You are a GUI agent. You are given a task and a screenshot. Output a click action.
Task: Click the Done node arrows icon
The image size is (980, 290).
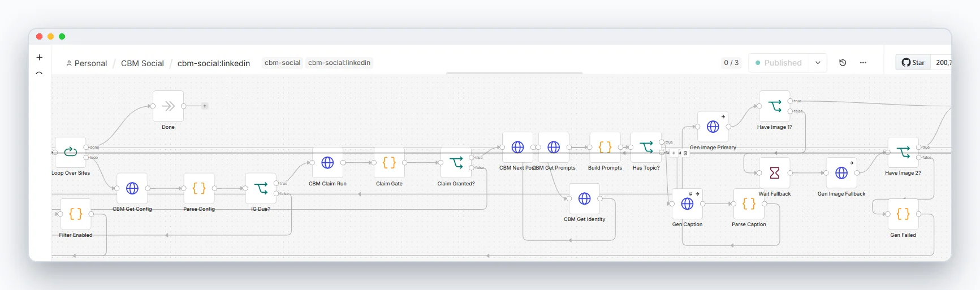coord(168,106)
